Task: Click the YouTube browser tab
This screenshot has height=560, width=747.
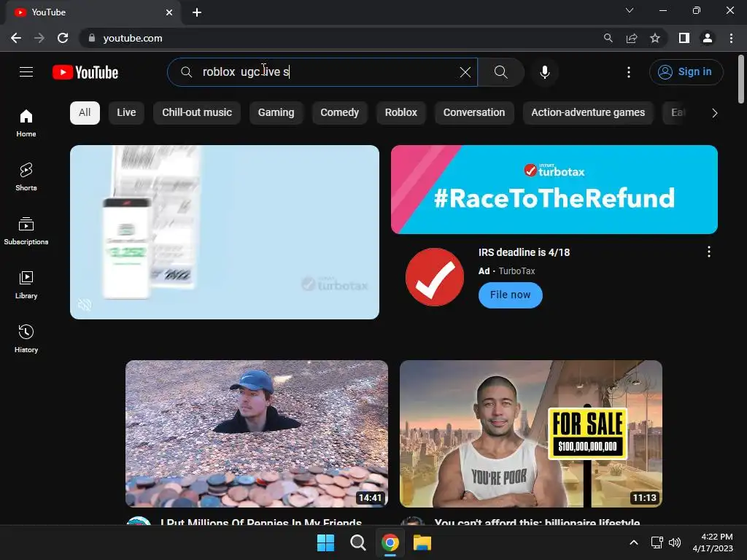Action: [93, 12]
